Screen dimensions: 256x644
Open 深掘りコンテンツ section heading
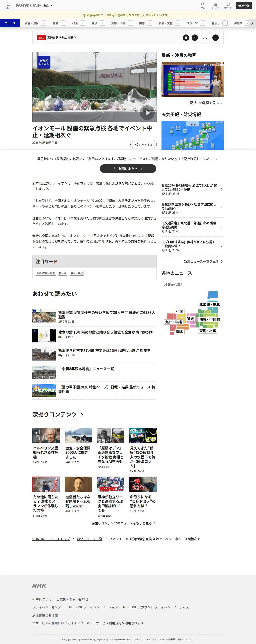[58, 415]
